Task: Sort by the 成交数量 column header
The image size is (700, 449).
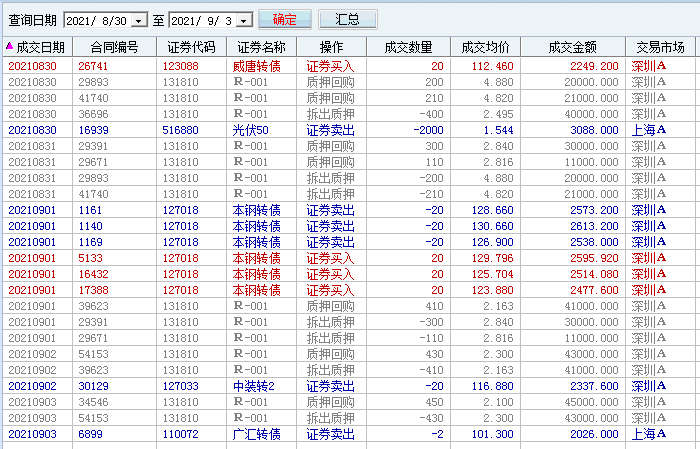Action: (x=408, y=47)
